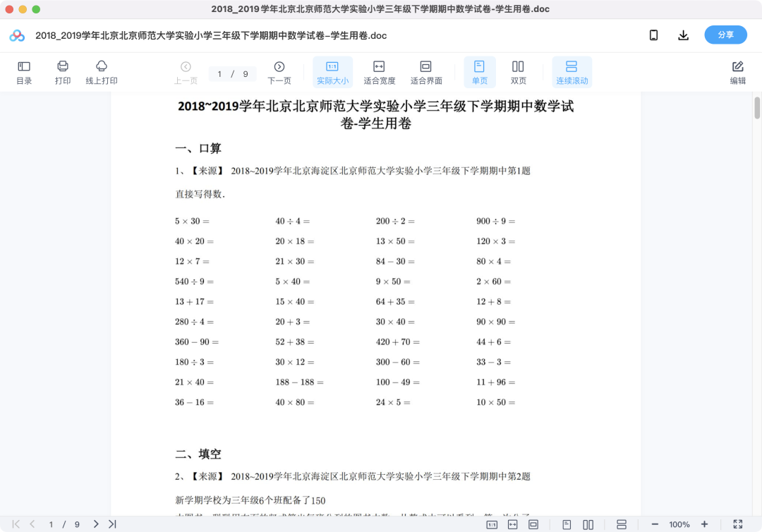The height and width of the screenshot is (532, 762).
Task: Go to next page in bottom bar
Action: pyautogui.click(x=96, y=524)
